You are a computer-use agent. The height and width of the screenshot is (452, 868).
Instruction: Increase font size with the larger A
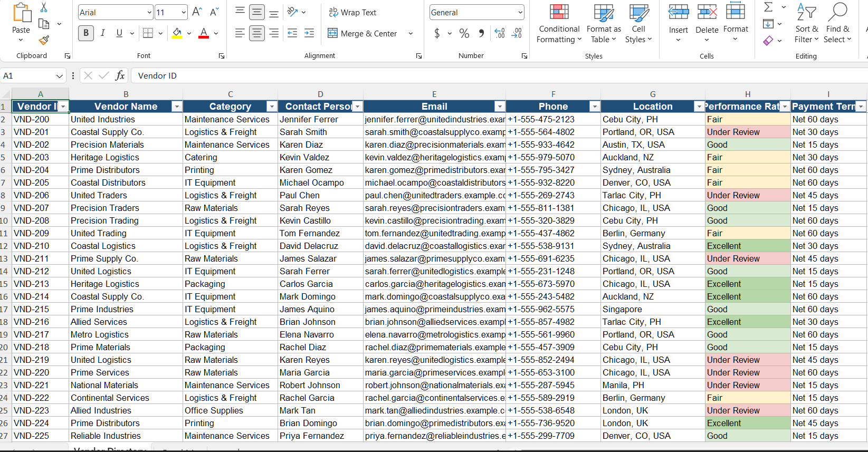point(197,12)
